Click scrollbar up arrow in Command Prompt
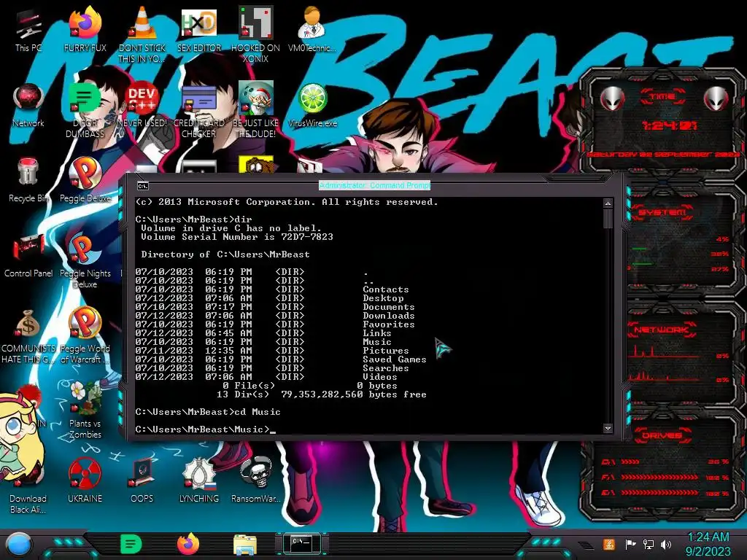The height and width of the screenshot is (560, 747). click(x=608, y=203)
